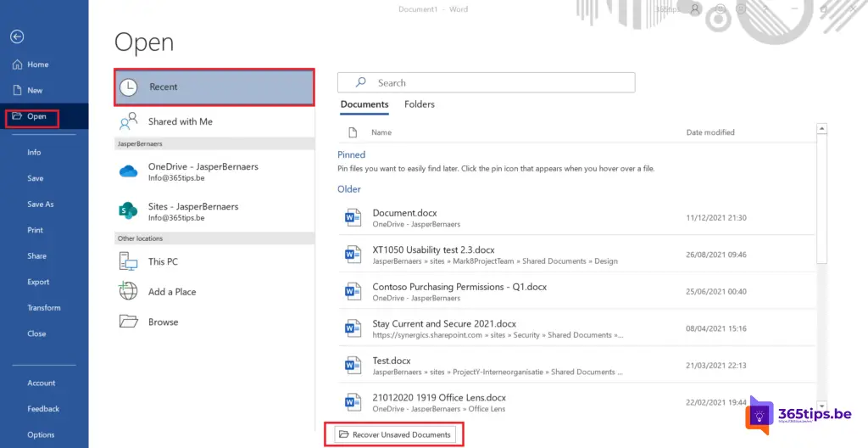Viewport: 868px width, 448px height.
Task: Click the Pinned section heading
Action: point(352,154)
